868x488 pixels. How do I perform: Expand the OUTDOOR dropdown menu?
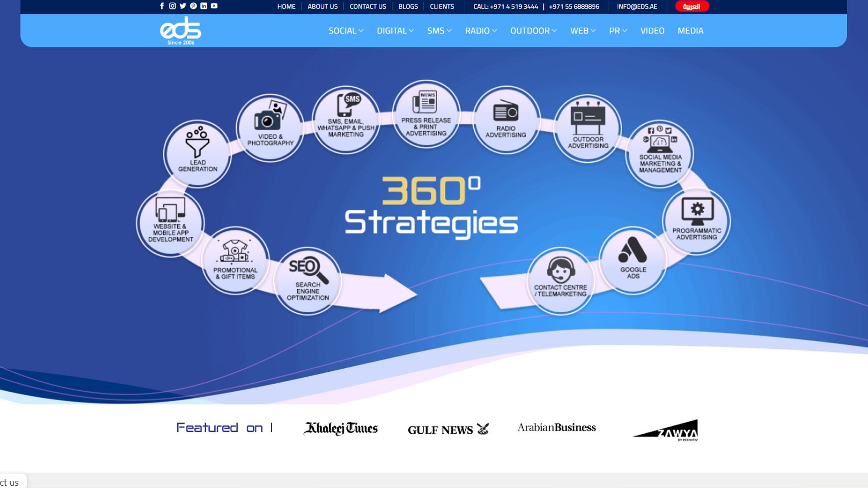point(533,31)
